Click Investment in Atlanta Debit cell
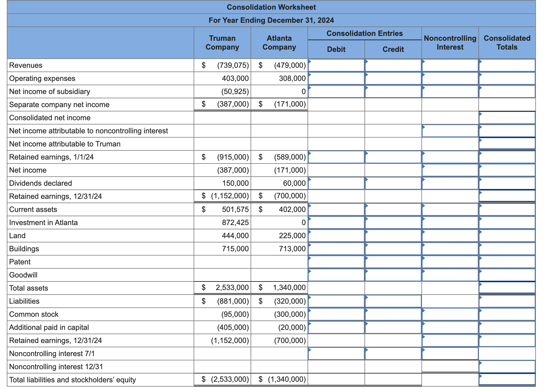The height and width of the screenshot is (392, 549). (336, 222)
